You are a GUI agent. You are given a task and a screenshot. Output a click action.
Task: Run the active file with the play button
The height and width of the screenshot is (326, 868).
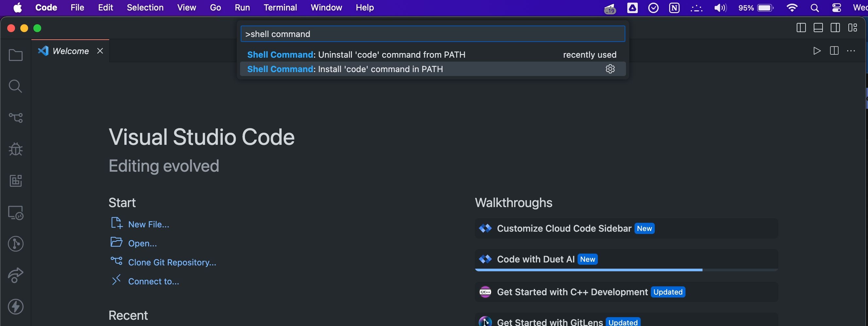click(x=816, y=51)
